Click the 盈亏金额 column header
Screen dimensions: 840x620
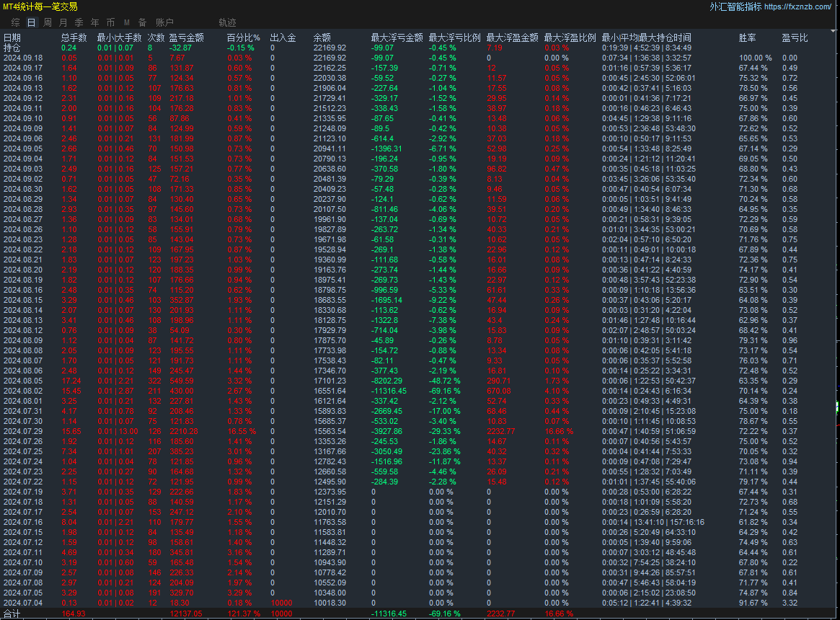click(x=187, y=37)
